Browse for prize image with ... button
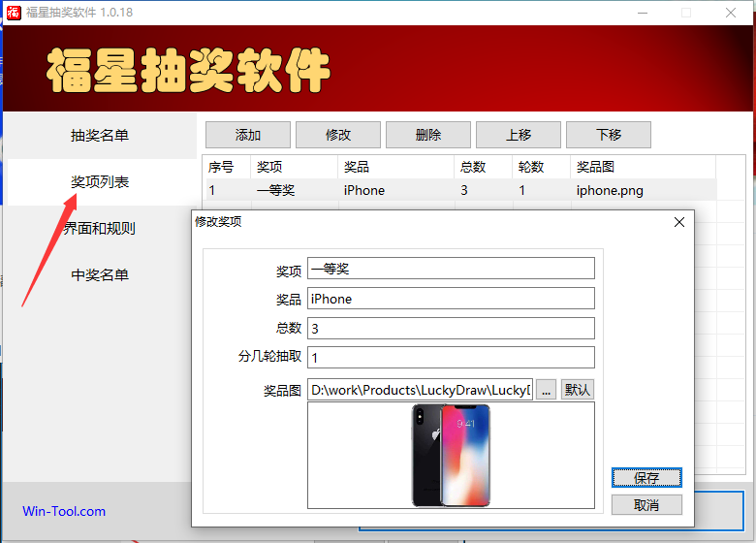The height and width of the screenshot is (543, 756). (x=546, y=390)
